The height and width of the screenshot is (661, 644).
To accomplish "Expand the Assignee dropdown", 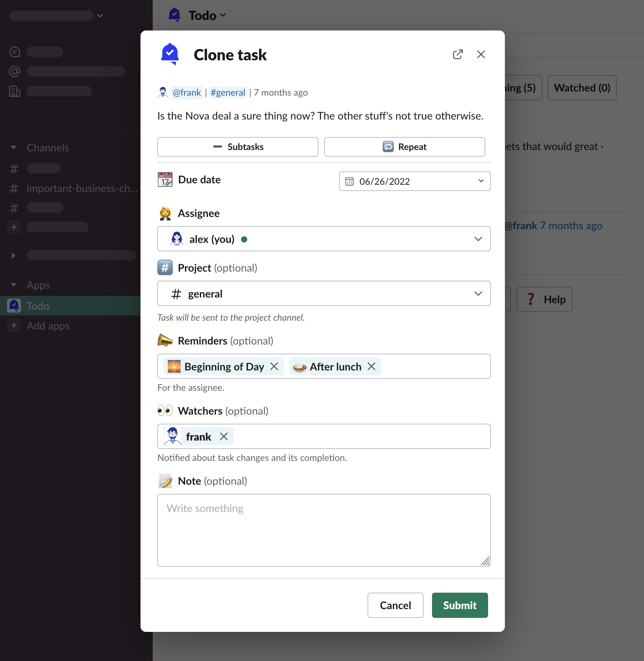I will [478, 239].
